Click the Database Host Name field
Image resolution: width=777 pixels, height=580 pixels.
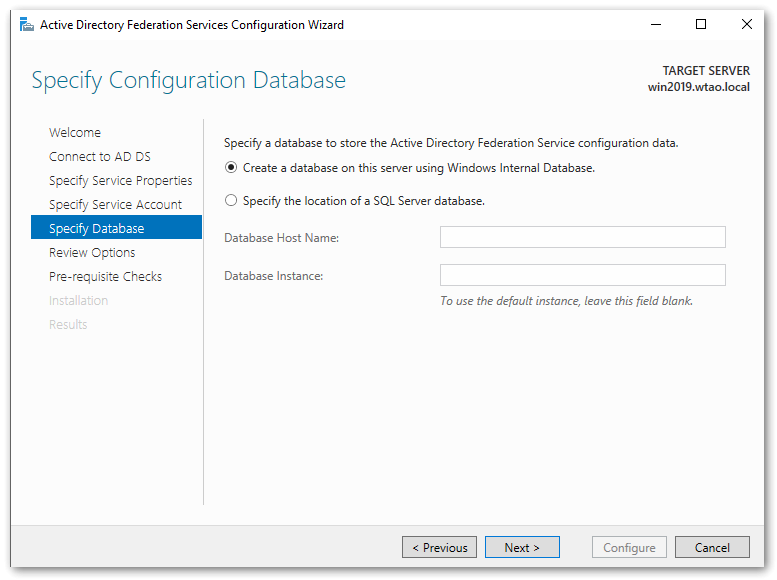[x=582, y=237]
